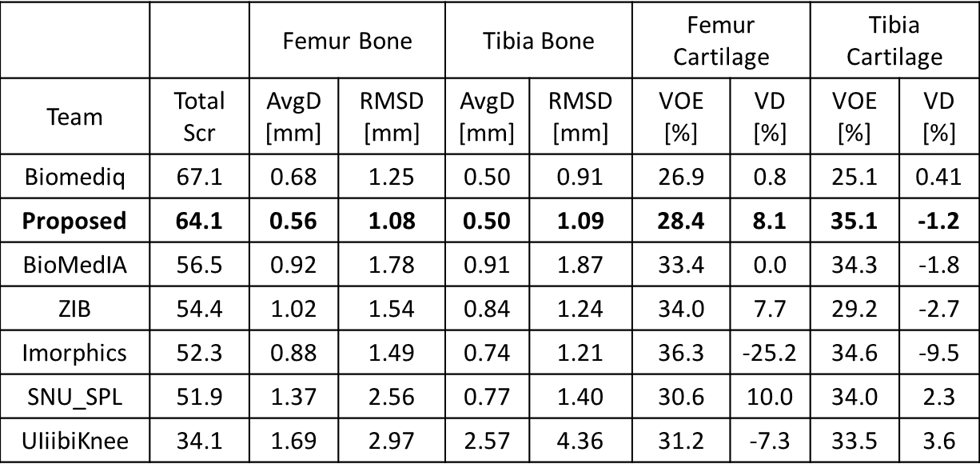
Task: Select Proposed total score 64.1
Action: pyautogui.click(x=199, y=221)
